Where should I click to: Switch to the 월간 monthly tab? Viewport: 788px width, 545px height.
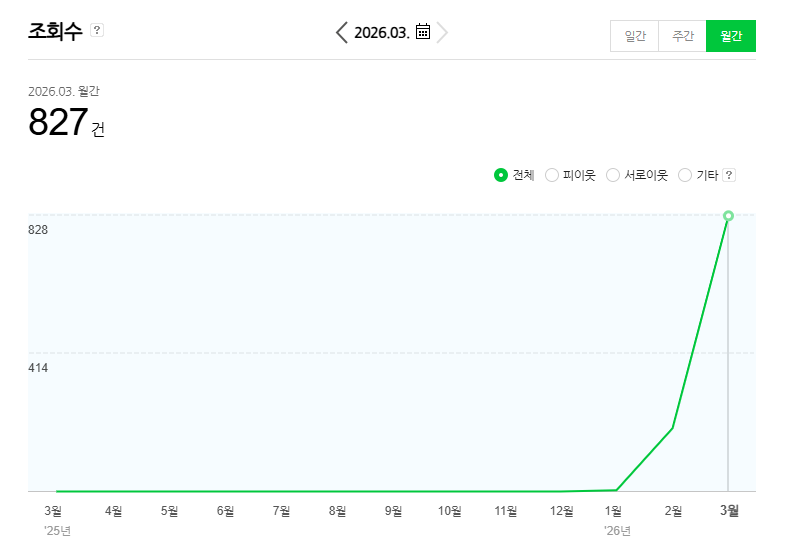[x=731, y=36]
